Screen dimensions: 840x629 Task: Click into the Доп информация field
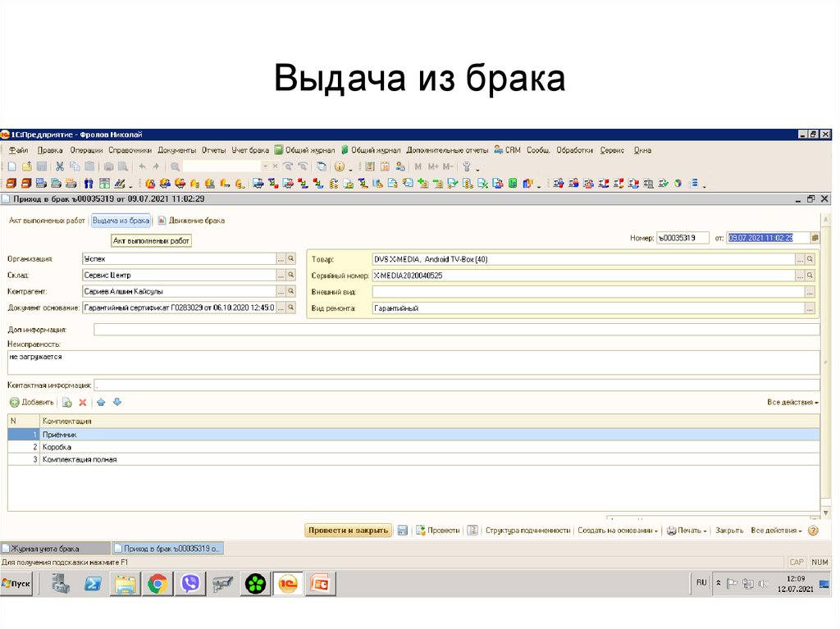456,330
